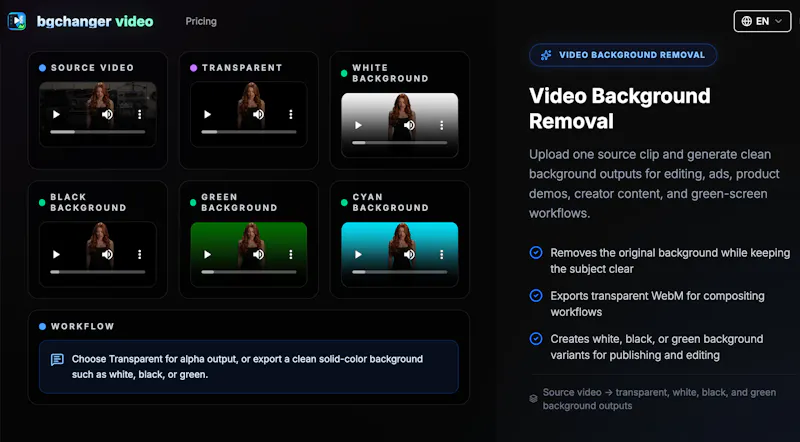Select the 'CYAN BACKGROUND' card label
Viewport: 800px width, 442px height.
(390, 202)
